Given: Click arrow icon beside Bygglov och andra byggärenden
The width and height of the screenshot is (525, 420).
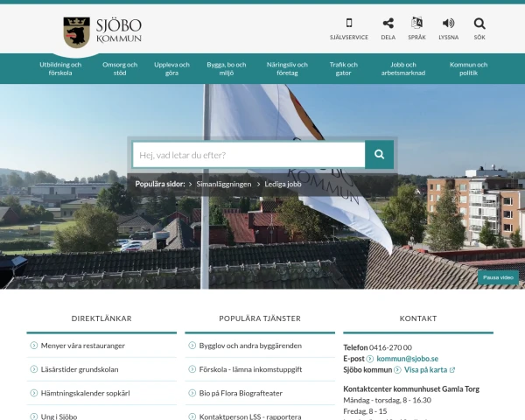Looking at the screenshot, I should click(192, 346).
